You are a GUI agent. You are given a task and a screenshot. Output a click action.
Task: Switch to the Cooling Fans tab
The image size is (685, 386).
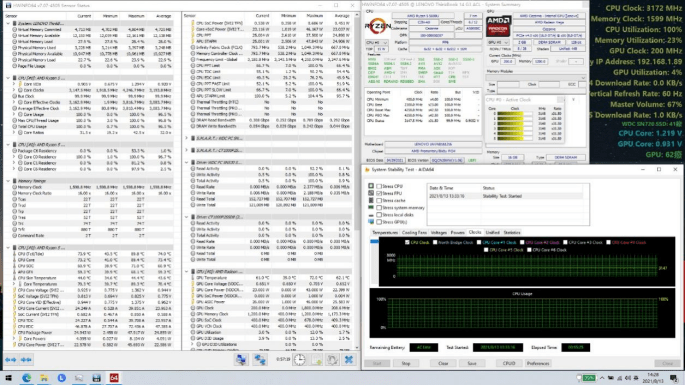(x=414, y=233)
